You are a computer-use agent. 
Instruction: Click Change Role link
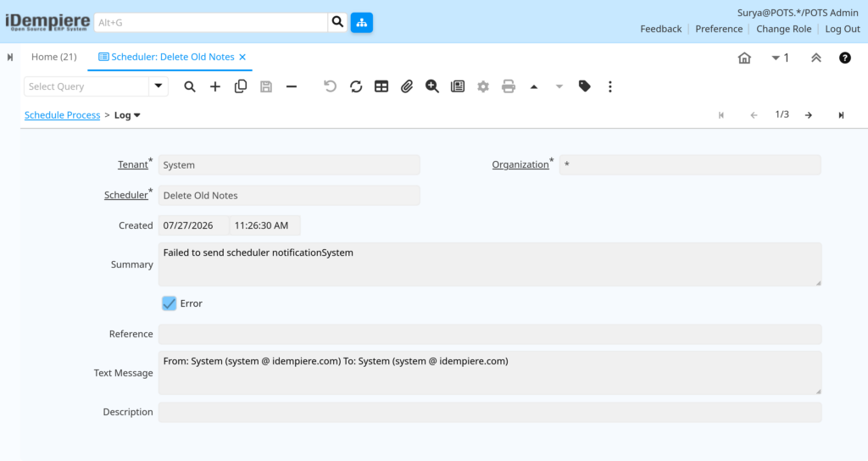point(784,29)
